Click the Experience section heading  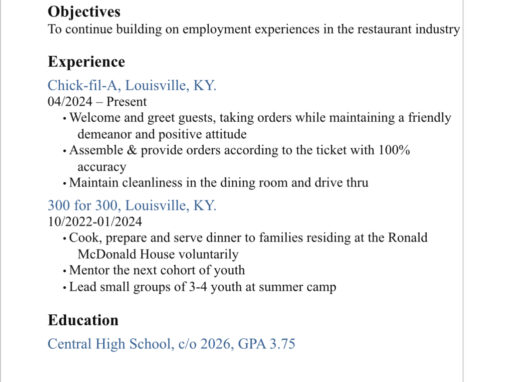click(86, 62)
